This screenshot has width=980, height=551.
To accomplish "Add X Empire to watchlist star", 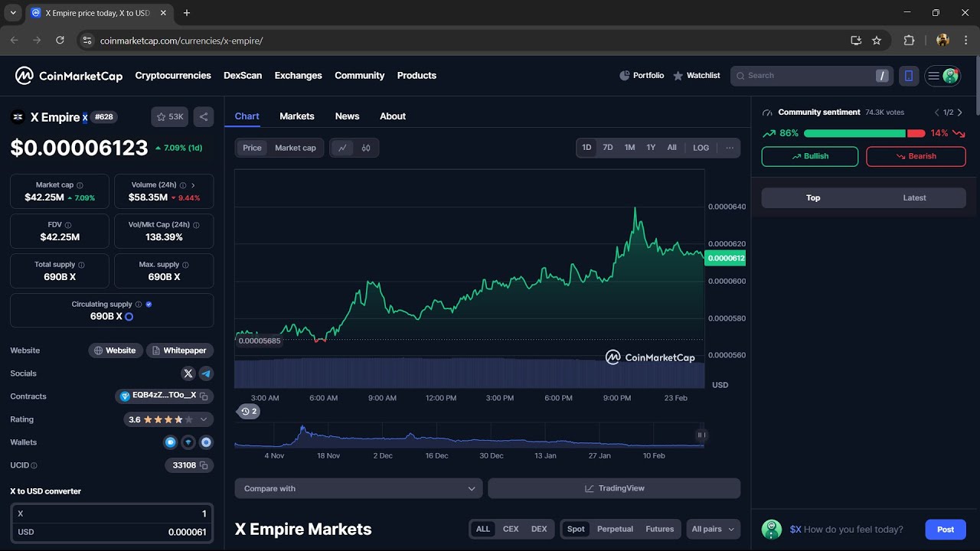I will [x=169, y=117].
